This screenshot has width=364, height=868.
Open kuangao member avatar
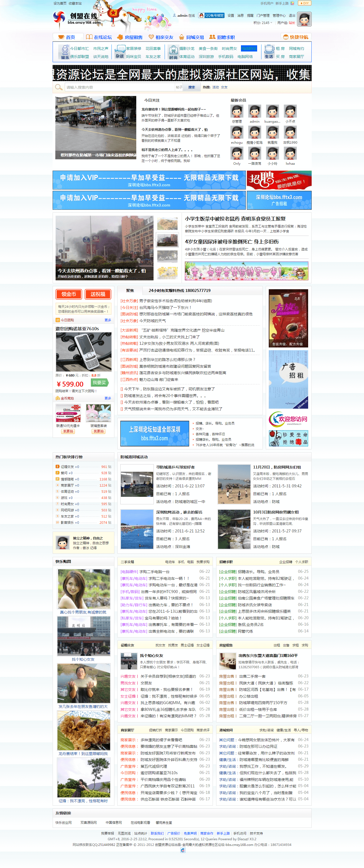272,111
